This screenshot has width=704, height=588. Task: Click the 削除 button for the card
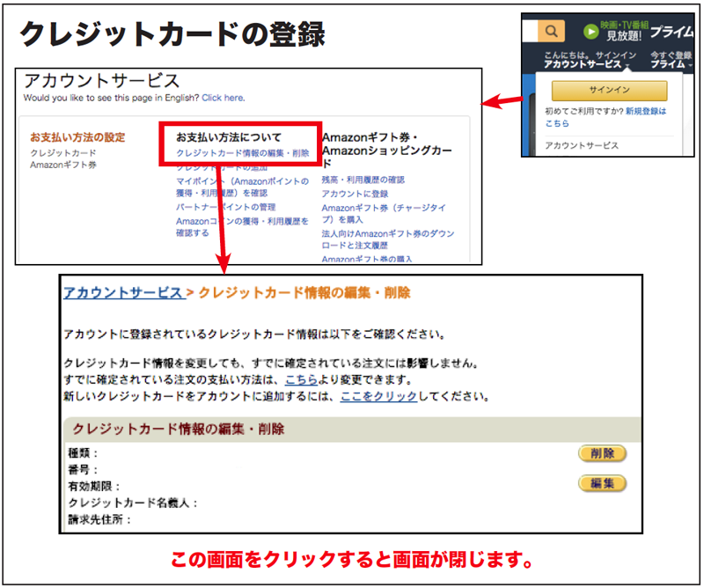point(602,453)
